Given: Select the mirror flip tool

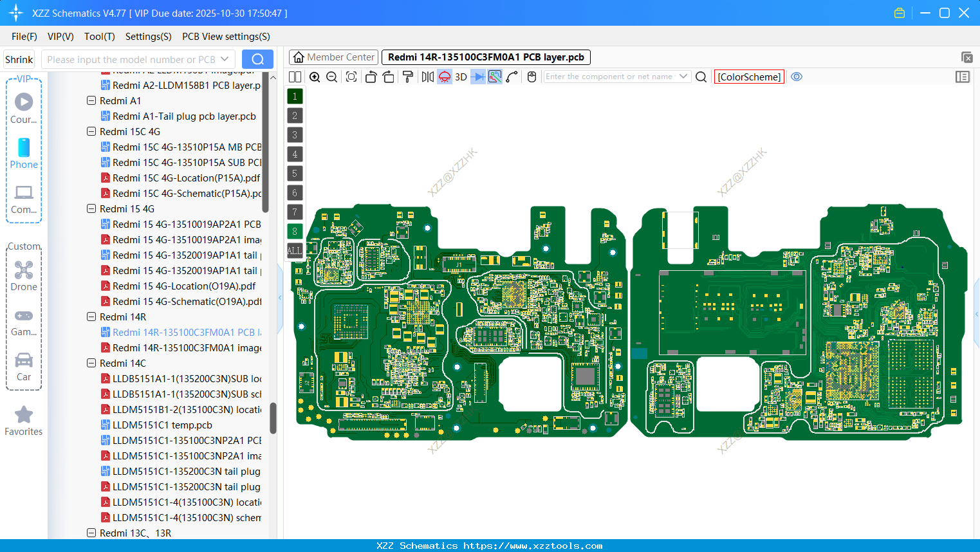Looking at the screenshot, I should 426,77.
